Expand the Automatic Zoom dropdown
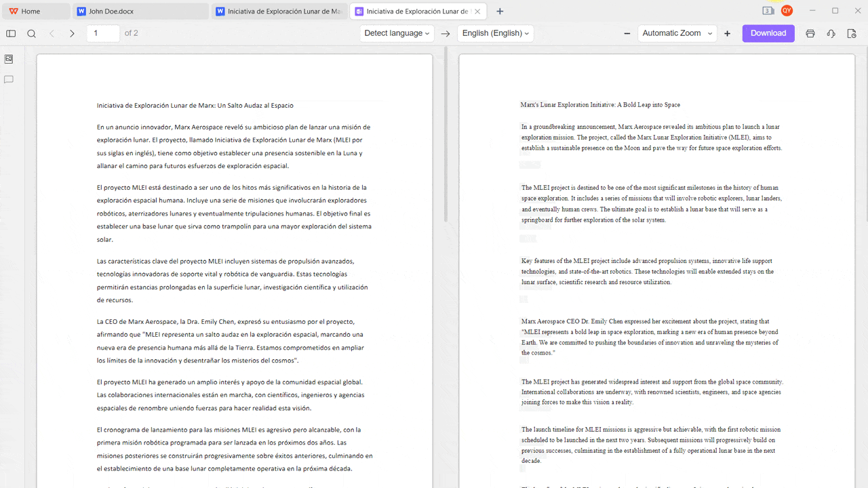The image size is (868, 488). 677,33
